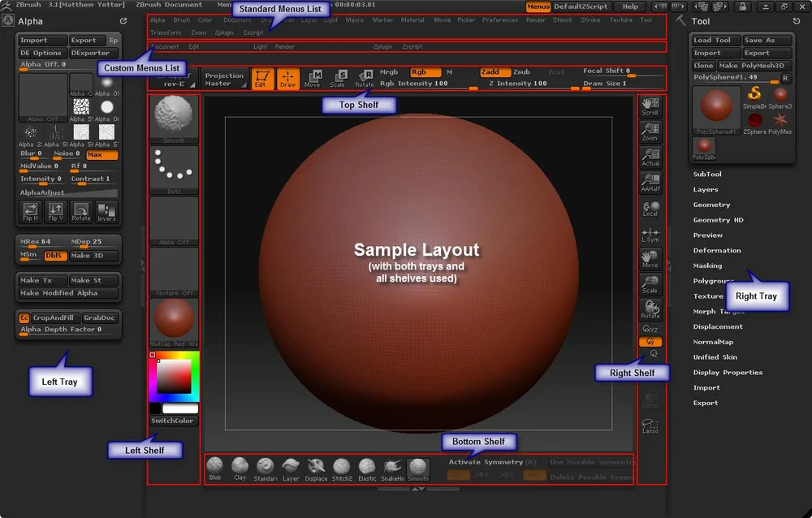Expand the Layers section
This screenshot has width=812, height=518.
(706, 190)
